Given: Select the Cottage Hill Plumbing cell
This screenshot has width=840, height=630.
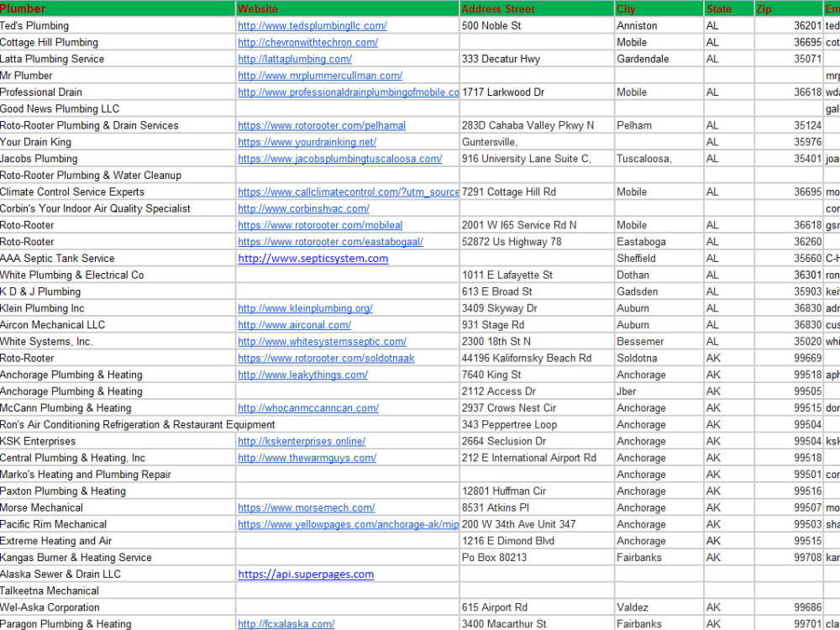Looking at the screenshot, I should [118, 42].
